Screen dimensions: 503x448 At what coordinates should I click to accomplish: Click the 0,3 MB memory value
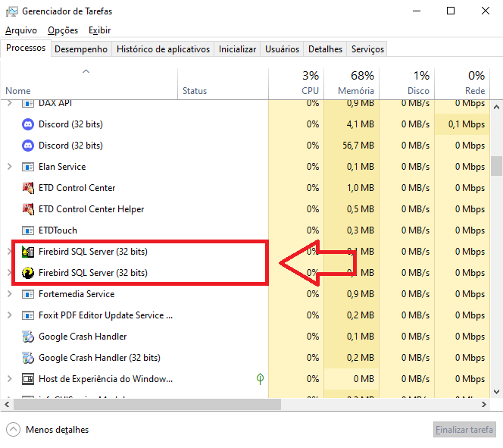(x=361, y=230)
